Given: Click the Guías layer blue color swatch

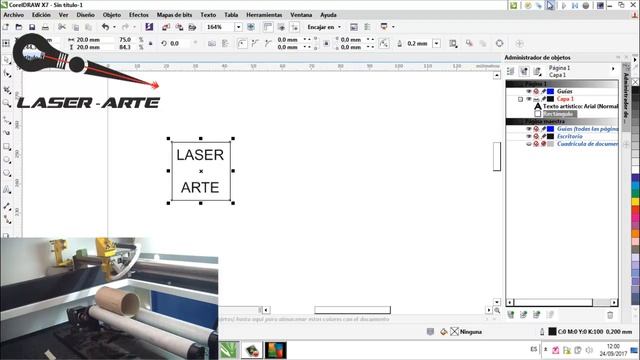Looking at the screenshot, I should point(551,91).
